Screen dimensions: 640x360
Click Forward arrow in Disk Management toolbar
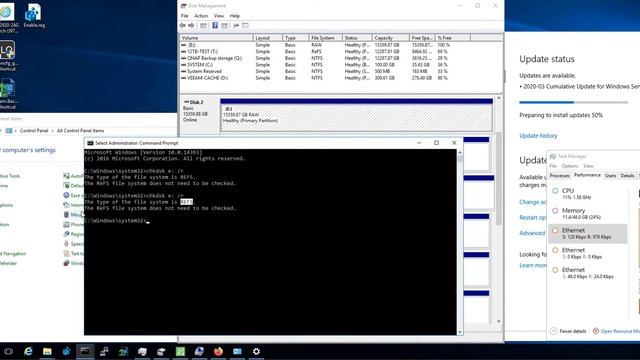[x=191, y=25]
